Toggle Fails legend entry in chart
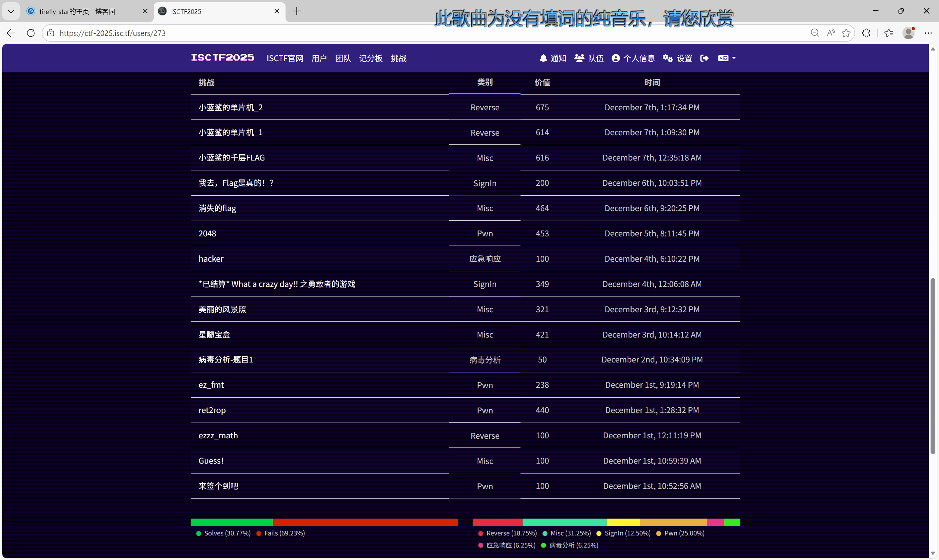The width and height of the screenshot is (939, 560). coord(281,533)
